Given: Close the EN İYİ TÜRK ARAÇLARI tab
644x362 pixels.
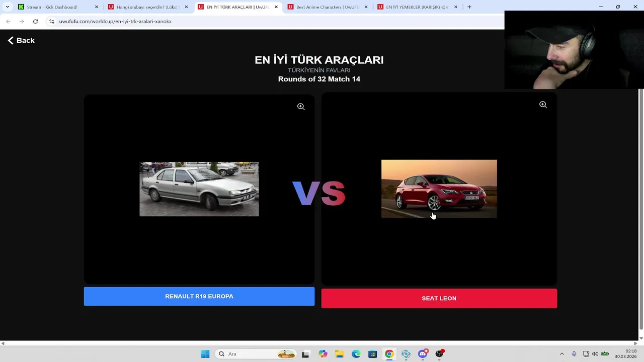Looking at the screenshot, I should pos(276,7).
